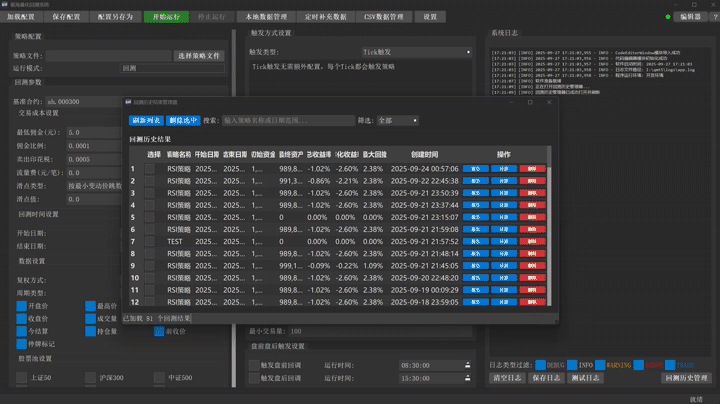Click the 刷新列表 button
The height and width of the screenshot is (404, 720).
146,120
